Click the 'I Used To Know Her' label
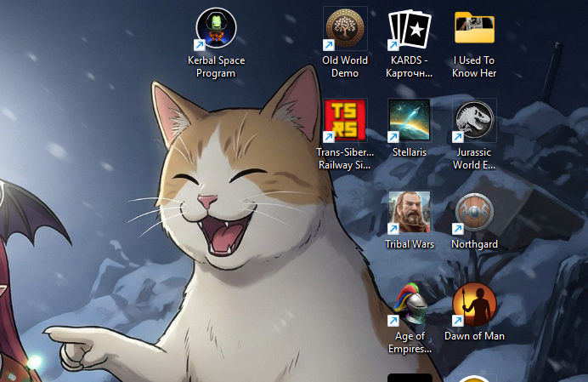Screen dimensions: 588x382 click(x=474, y=66)
